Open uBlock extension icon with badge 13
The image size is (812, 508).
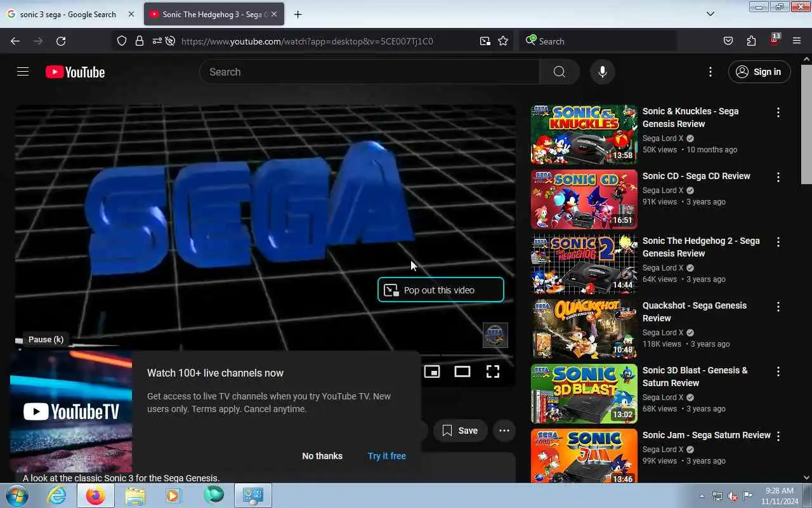(775, 39)
